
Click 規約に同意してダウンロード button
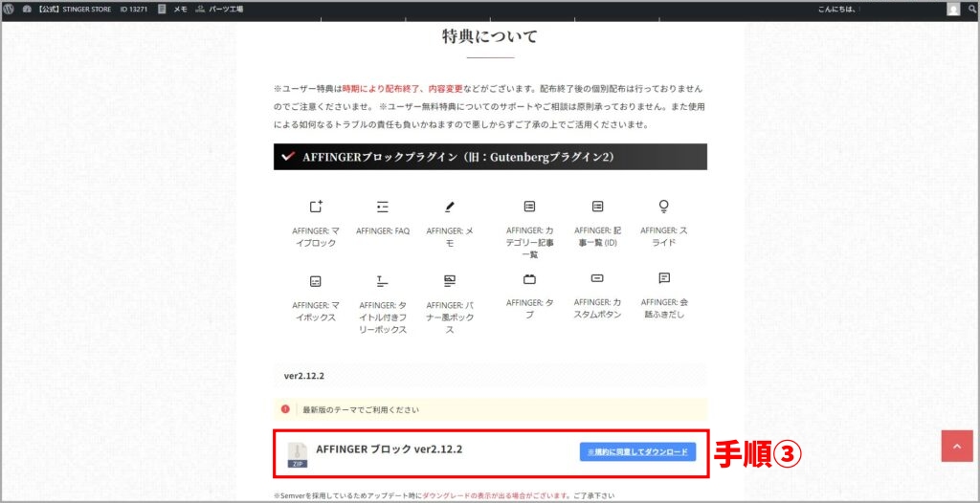tap(637, 452)
